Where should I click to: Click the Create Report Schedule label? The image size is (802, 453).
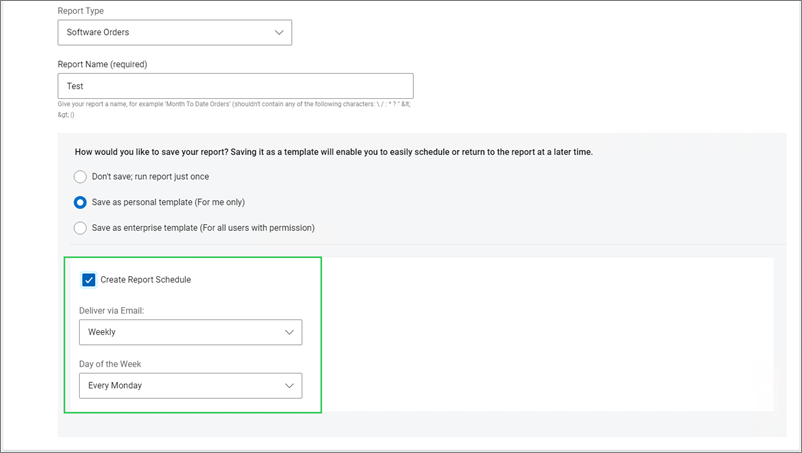point(146,280)
